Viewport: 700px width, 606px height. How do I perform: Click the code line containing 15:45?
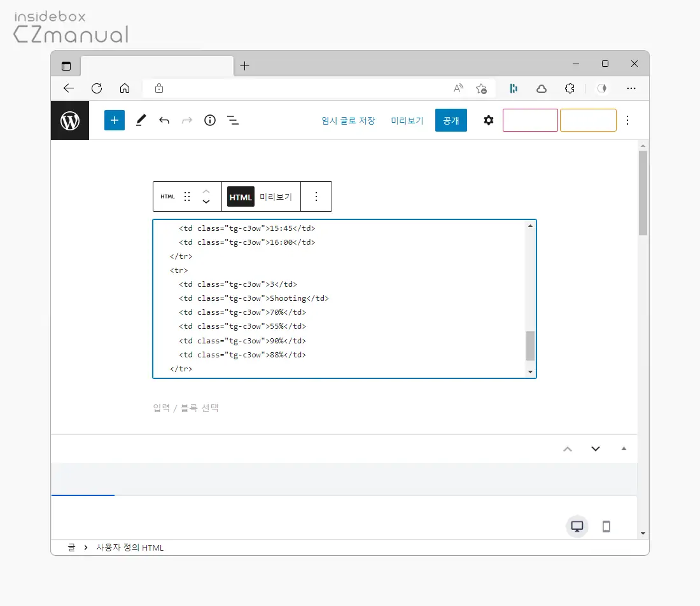tap(247, 228)
